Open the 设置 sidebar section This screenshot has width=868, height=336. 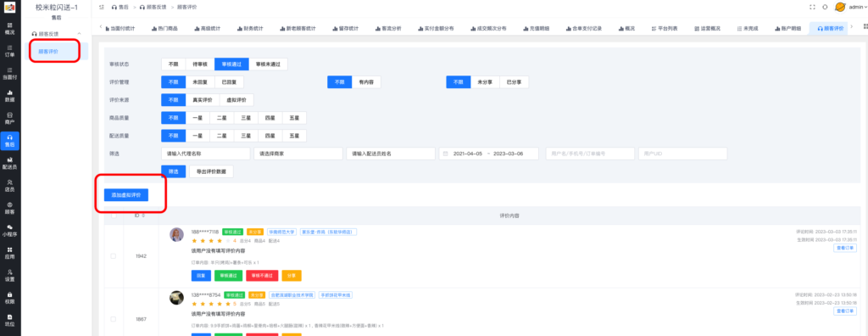[9, 276]
